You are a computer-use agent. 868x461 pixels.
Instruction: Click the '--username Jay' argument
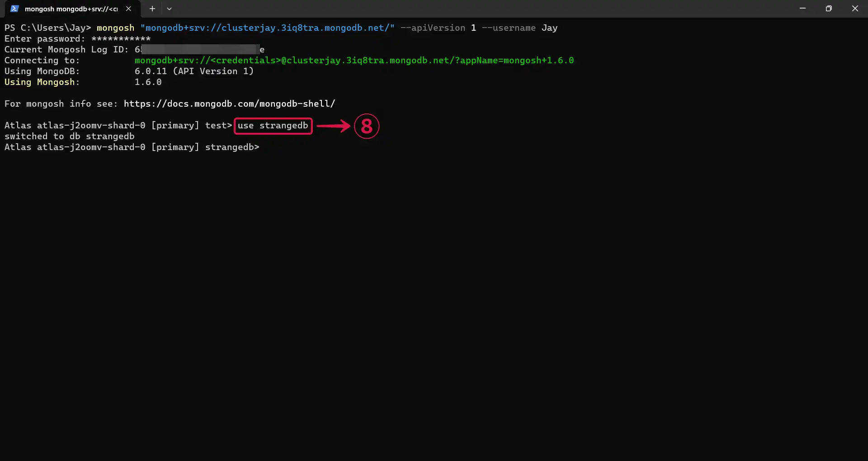click(519, 28)
